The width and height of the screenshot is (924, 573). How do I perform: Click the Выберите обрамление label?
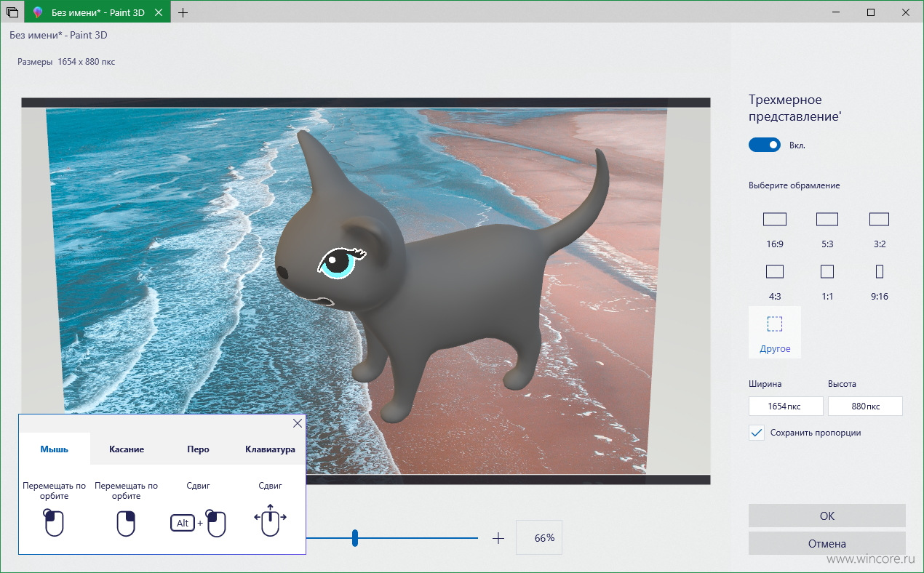[794, 185]
